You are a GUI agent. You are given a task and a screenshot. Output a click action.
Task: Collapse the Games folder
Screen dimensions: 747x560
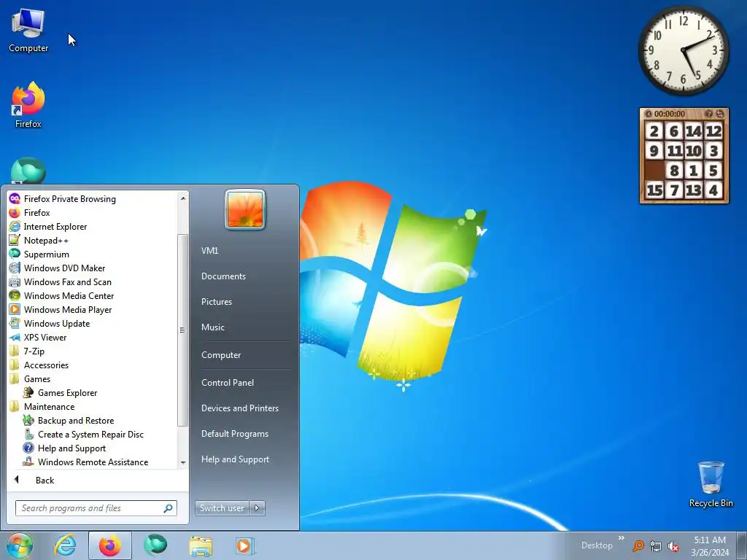click(93, 379)
